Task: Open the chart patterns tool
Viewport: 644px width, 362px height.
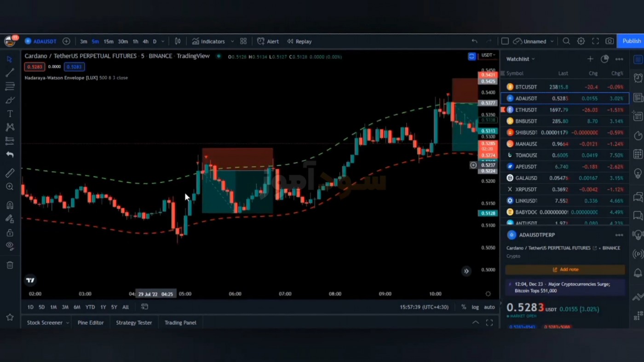Action: pyautogui.click(x=10, y=127)
